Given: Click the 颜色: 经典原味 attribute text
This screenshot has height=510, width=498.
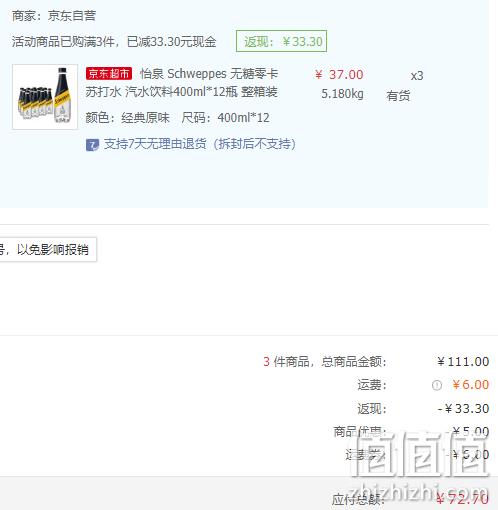Looking at the screenshot, I should tap(127, 118).
